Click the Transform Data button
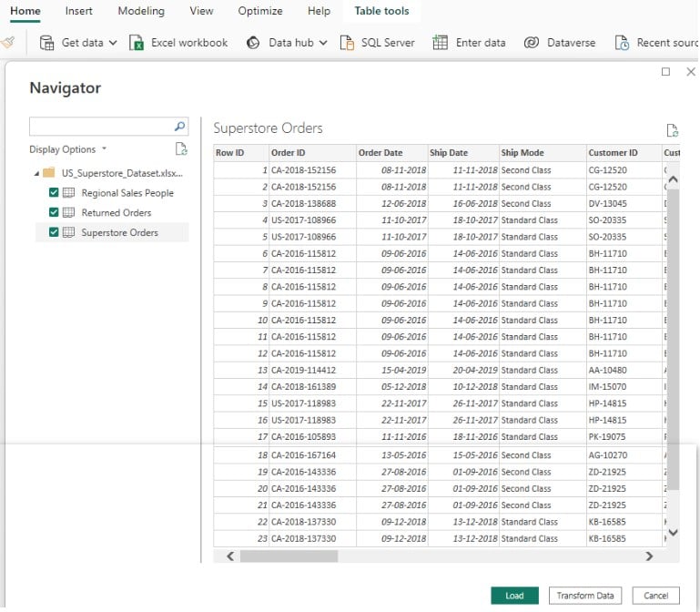 (x=585, y=596)
